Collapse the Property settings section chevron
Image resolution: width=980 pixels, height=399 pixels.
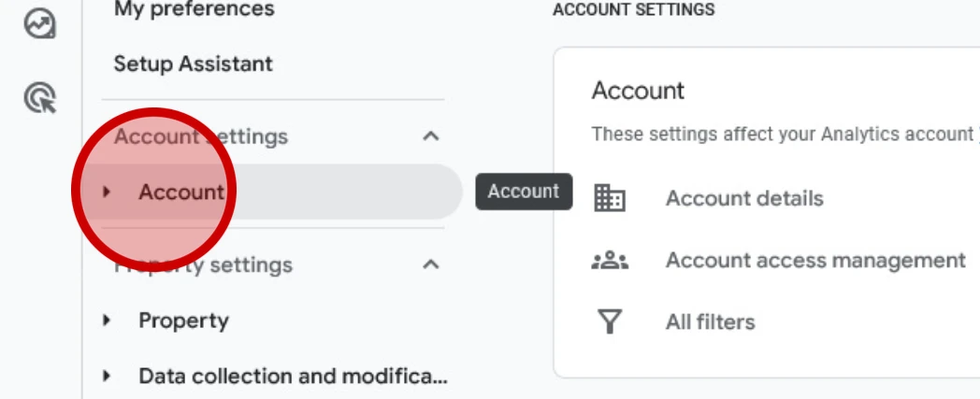pyautogui.click(x=431, y=264)
